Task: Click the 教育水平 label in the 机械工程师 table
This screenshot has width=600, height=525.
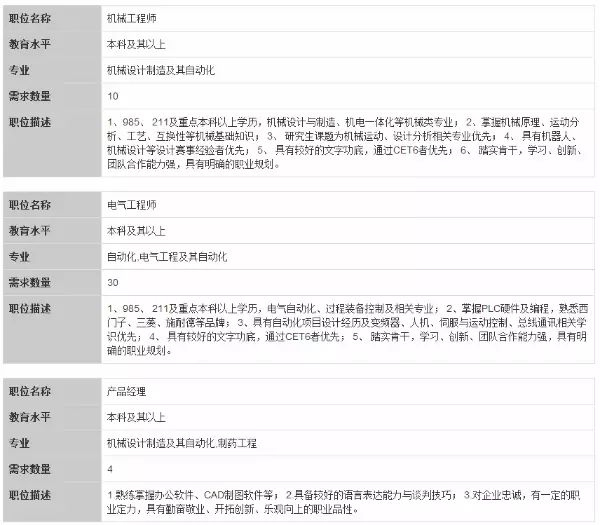Action: coord(29,44)
